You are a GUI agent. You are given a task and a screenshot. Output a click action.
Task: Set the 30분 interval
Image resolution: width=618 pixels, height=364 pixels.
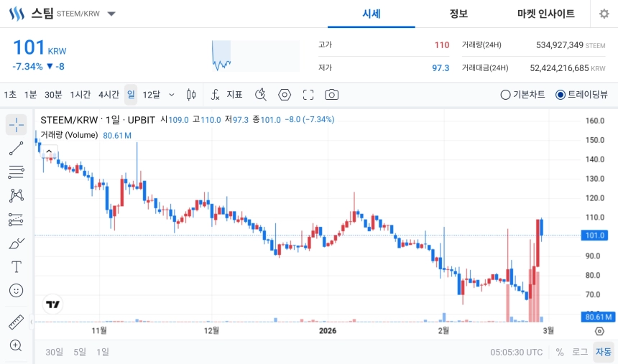(53, 95)
